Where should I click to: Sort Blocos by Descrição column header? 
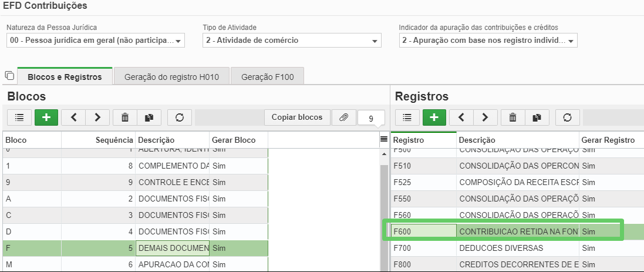pos(173,140)
